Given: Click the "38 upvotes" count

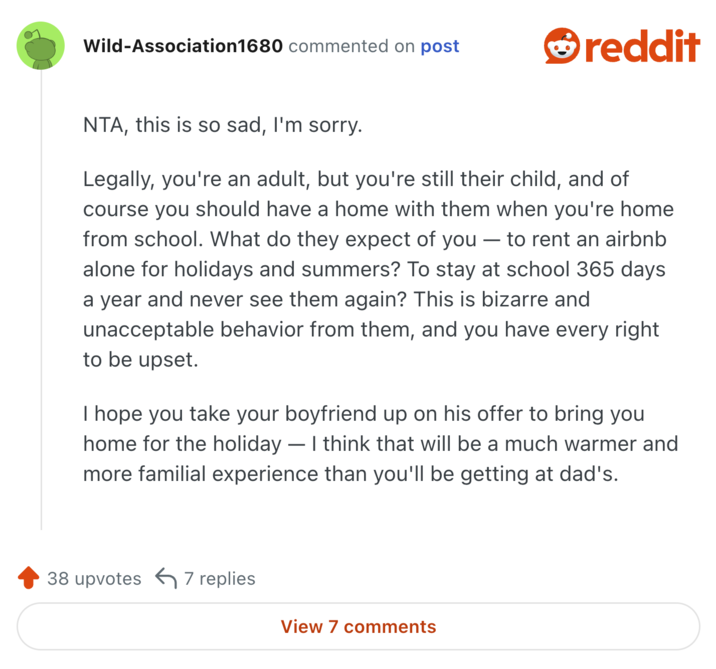Looking at the screenshot, I should [94, 578].
